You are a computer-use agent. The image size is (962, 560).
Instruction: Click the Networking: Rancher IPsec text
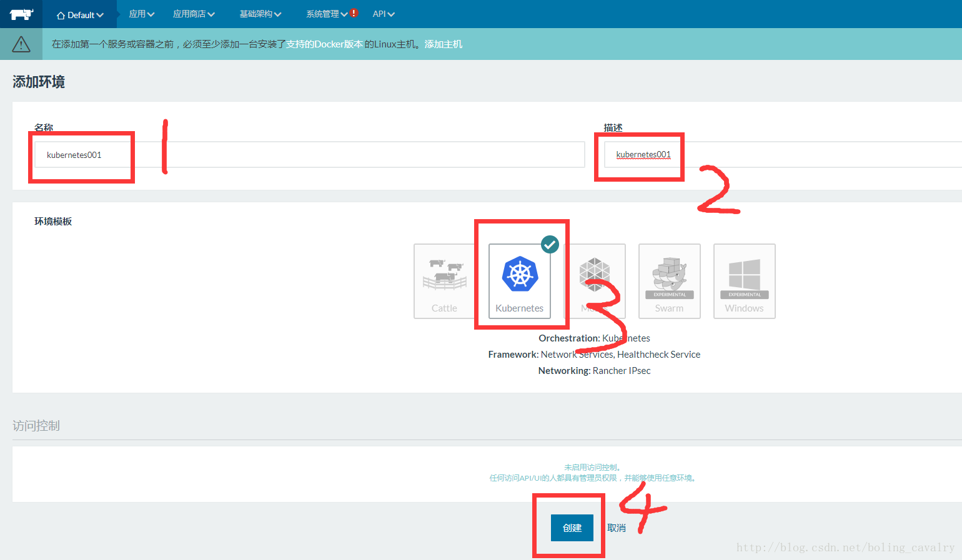(594, 371)
